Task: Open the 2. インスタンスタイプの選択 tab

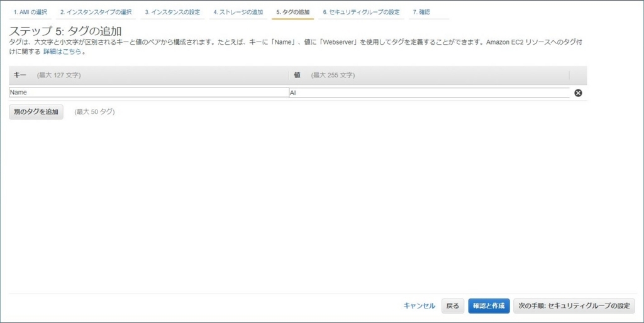Action: [x=96, y=13]
